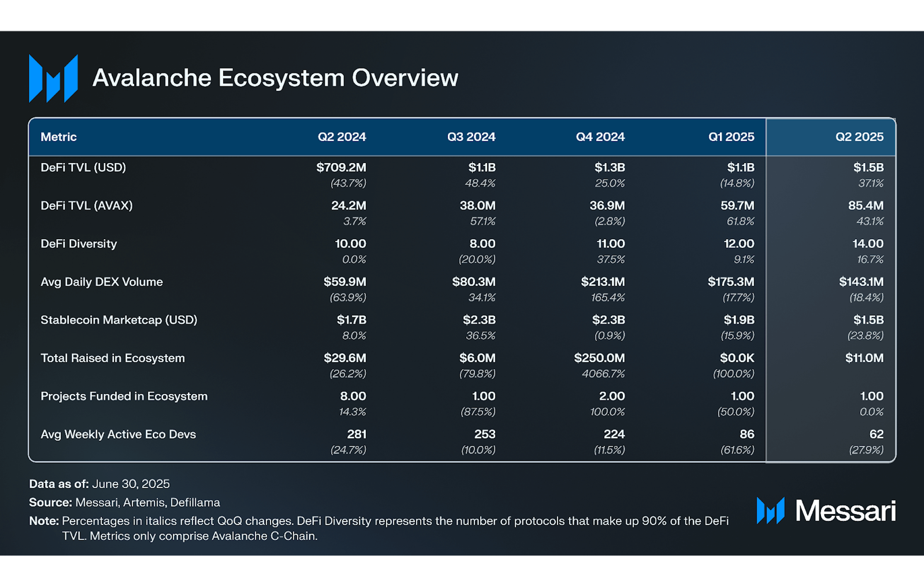
Task: Click the '12.00' DeFi Diversity value
Action: (x=739, y=244)
